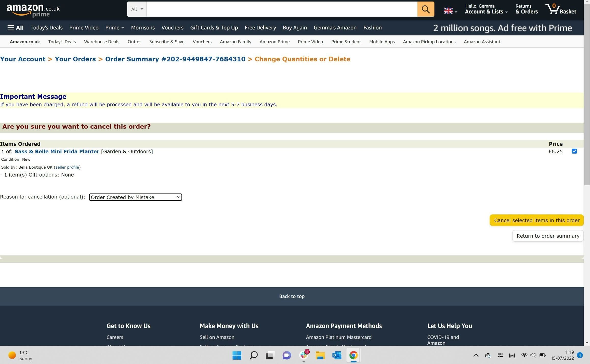590x364 pixels.
Task: Open Task View icon in taskbar
Action: click(270, 355)
